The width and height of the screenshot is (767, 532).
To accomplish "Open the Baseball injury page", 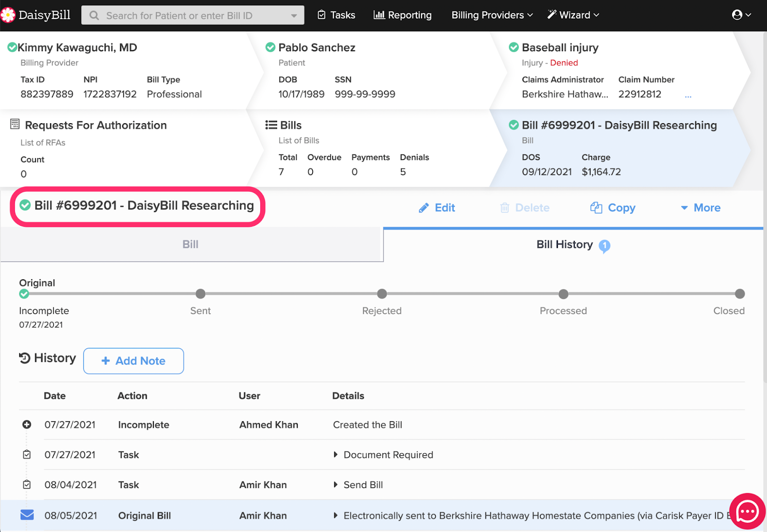I will 560,47.
